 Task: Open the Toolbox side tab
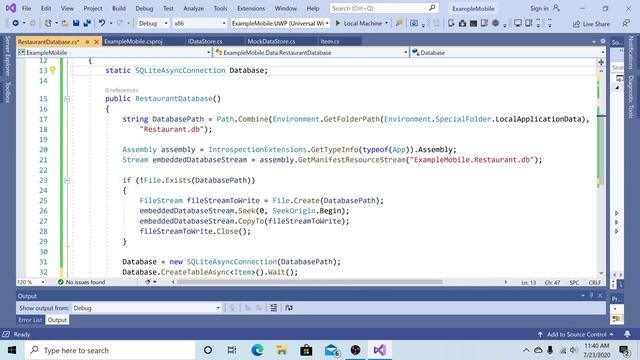point(7,92)
